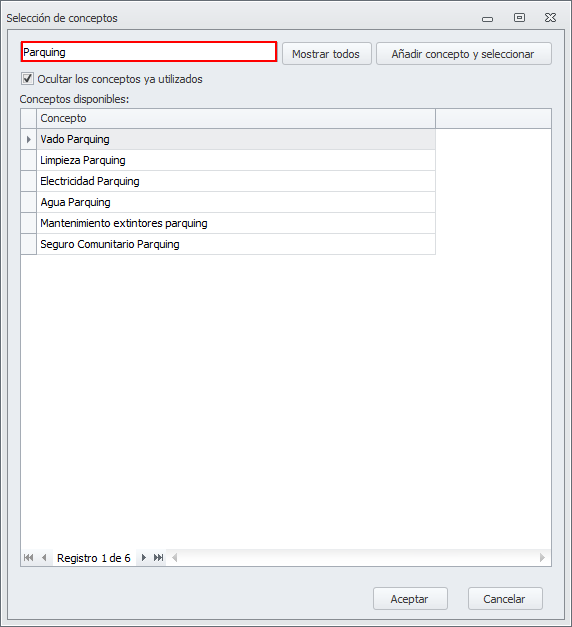Confirm with the Aceptar button
Image resolution: width=572 pixels, height=627 pixels.
click(410, 599)
